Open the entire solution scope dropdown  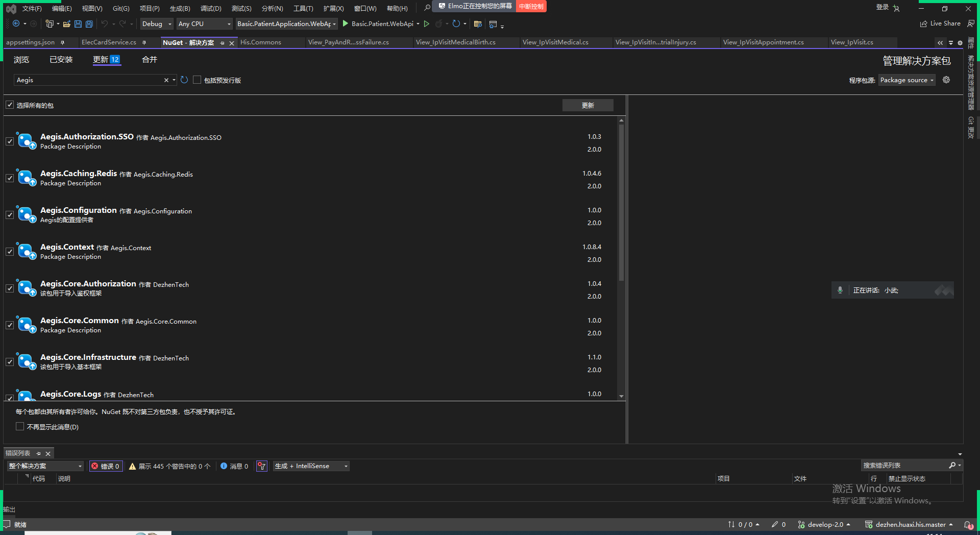[x=45, y=466]
